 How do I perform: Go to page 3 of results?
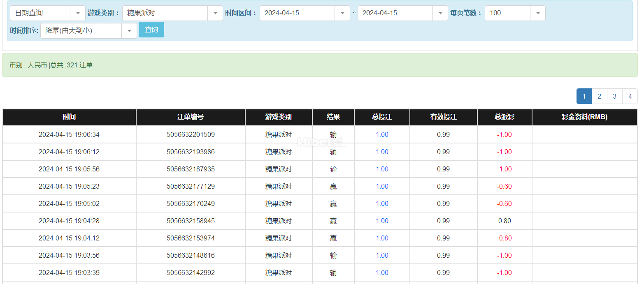coord(614,96)
